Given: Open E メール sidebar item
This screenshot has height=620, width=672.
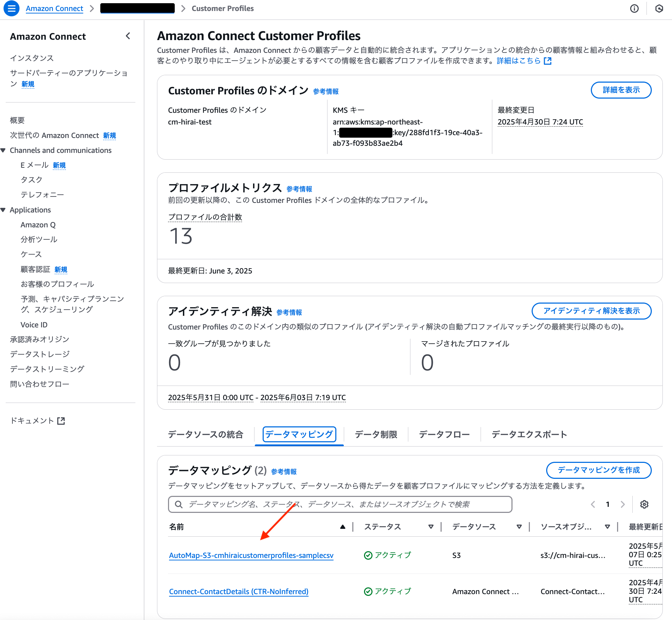Looking at the screenshot, I should click(x=34, y=165).
